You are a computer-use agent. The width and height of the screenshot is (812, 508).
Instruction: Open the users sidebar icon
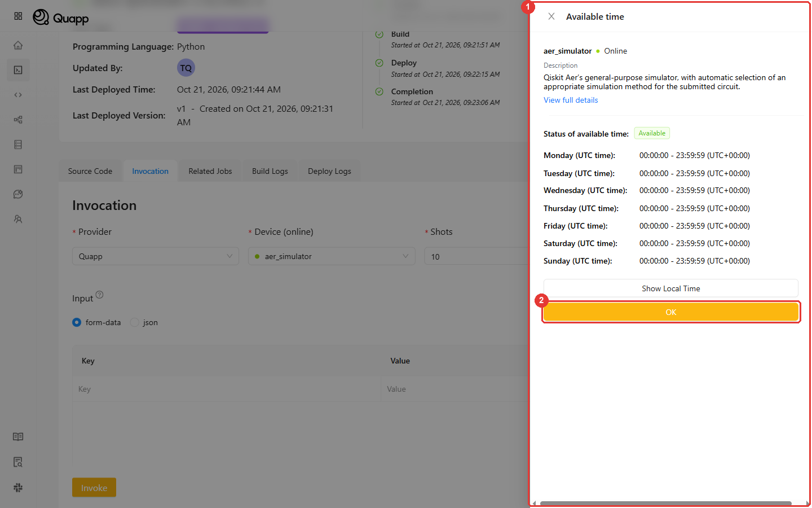click(18, 219)
